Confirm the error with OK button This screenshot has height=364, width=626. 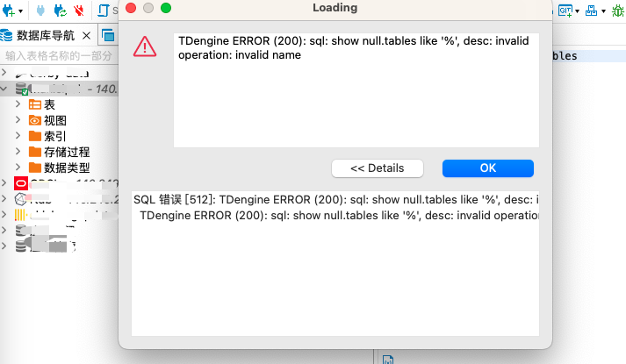488,168
